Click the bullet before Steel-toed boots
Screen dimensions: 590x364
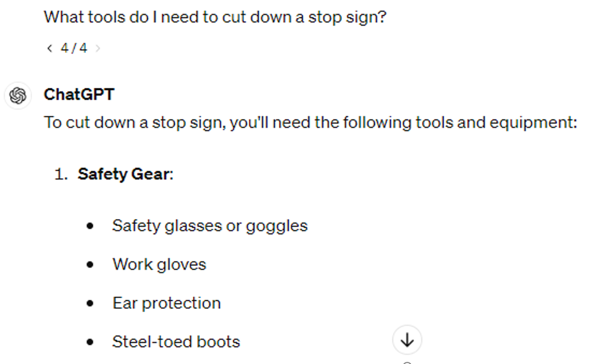click(x=90, y=342)
